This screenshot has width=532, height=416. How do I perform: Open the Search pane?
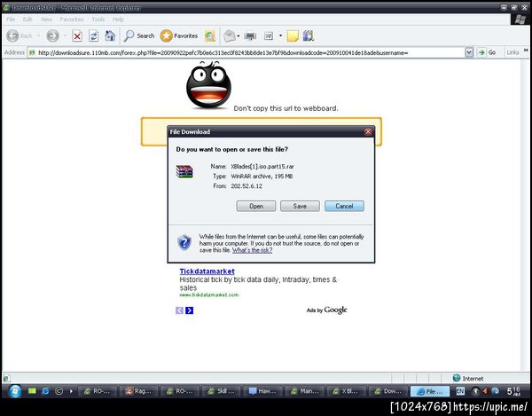[x=139, y=35]
